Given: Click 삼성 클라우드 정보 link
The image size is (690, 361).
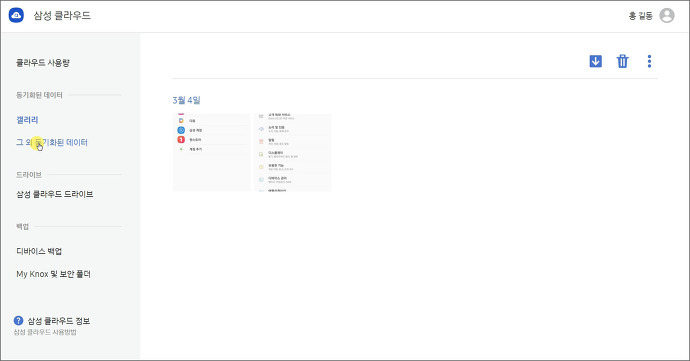Looking at the screenshot, I should [59, 321].
